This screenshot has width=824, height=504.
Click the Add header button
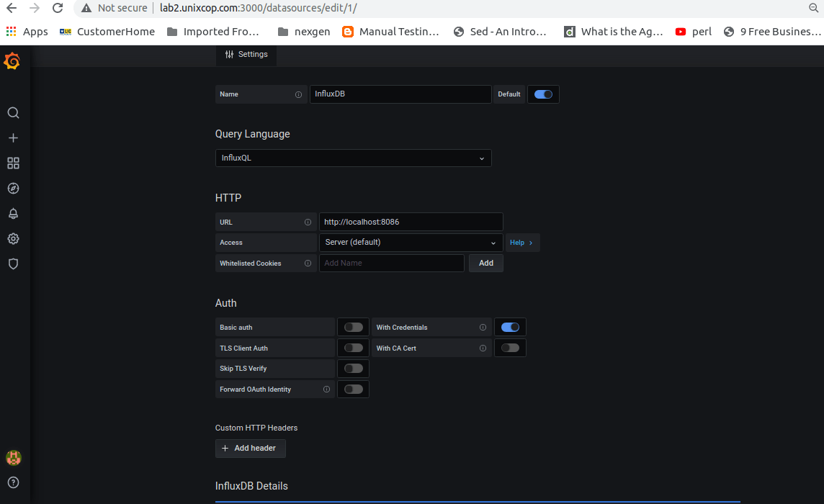coord(250,449)
